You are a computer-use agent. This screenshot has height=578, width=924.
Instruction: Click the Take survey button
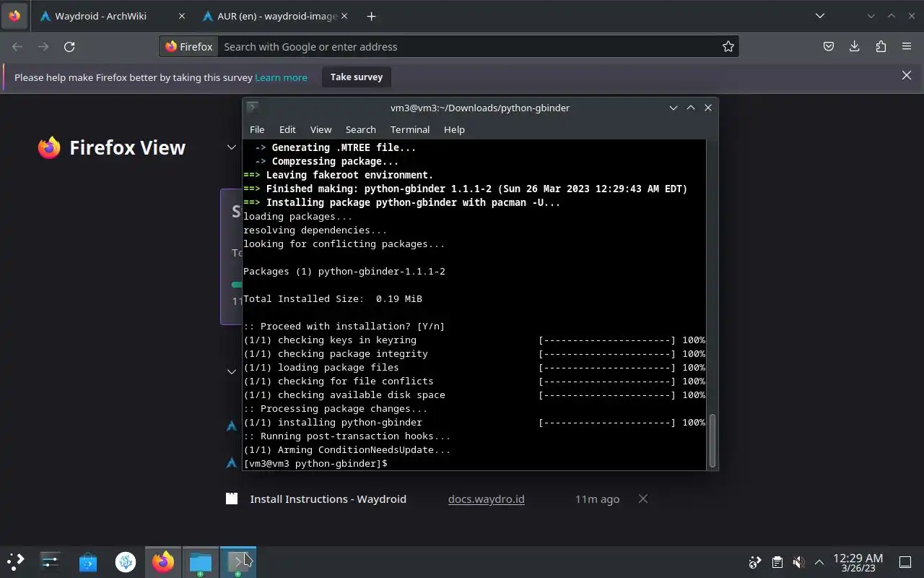click(x=357, y=77)
